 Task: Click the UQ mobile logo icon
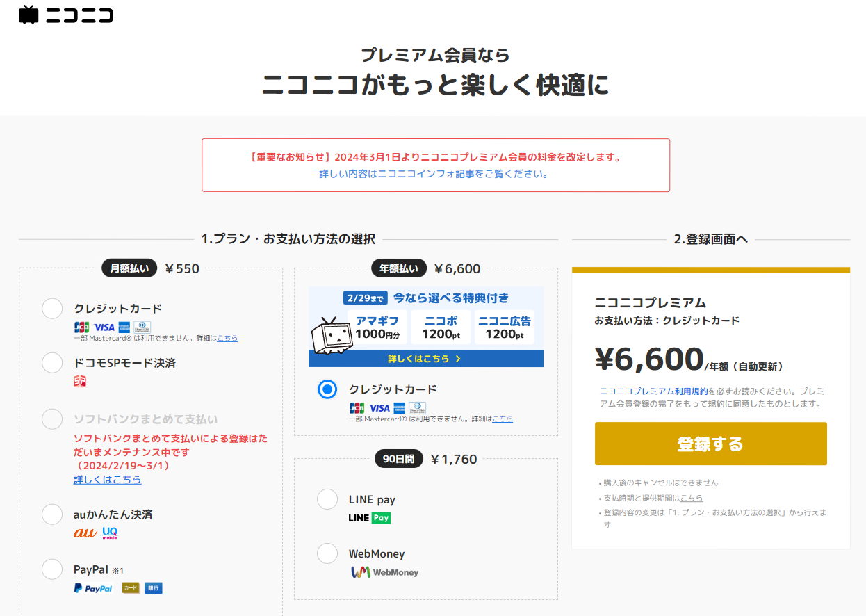(110, 533)
